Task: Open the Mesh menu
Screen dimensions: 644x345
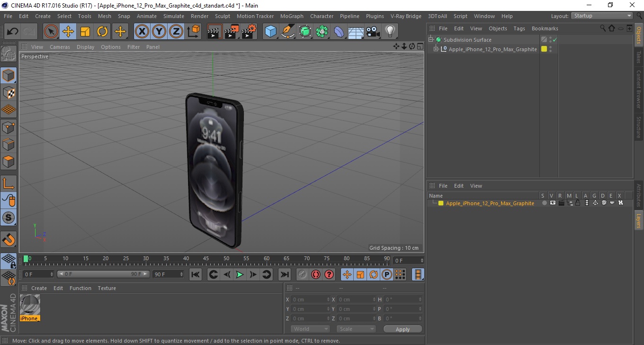Action: point(104,16)
